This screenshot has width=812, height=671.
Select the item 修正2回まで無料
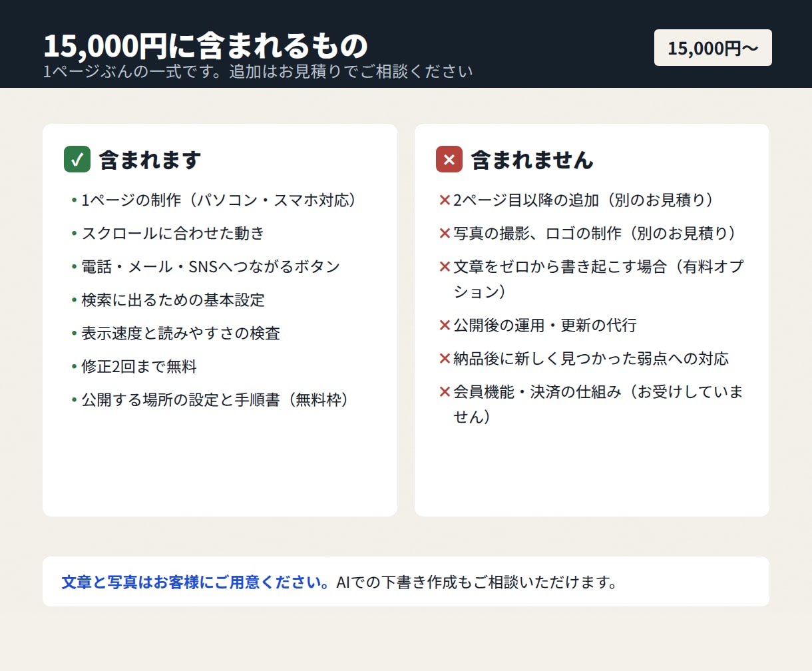pyautogui.click(x=139, y=366)
